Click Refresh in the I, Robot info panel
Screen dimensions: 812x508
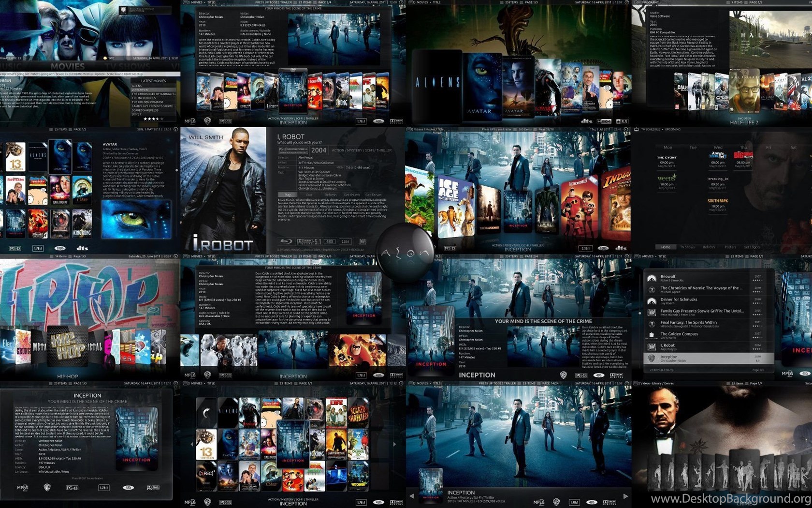[330, 194]
